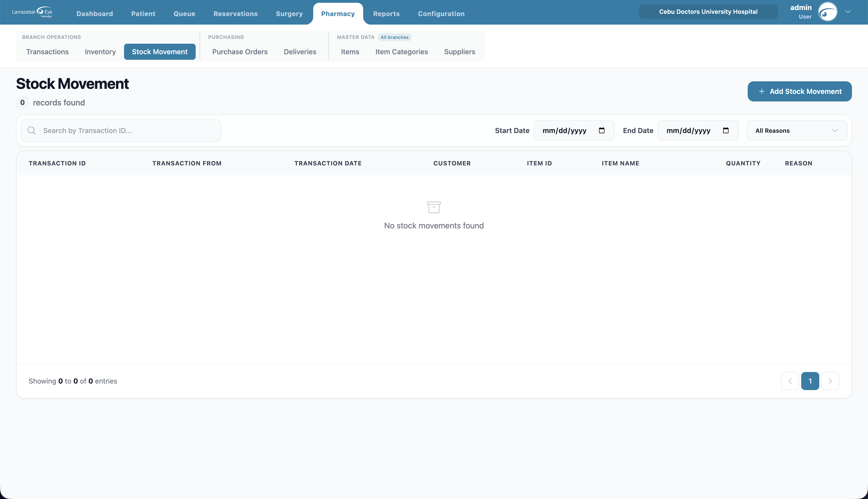Click the 0 records found count badge
The height and width of the screenshot is (499, 868).
tap(22, 102)
